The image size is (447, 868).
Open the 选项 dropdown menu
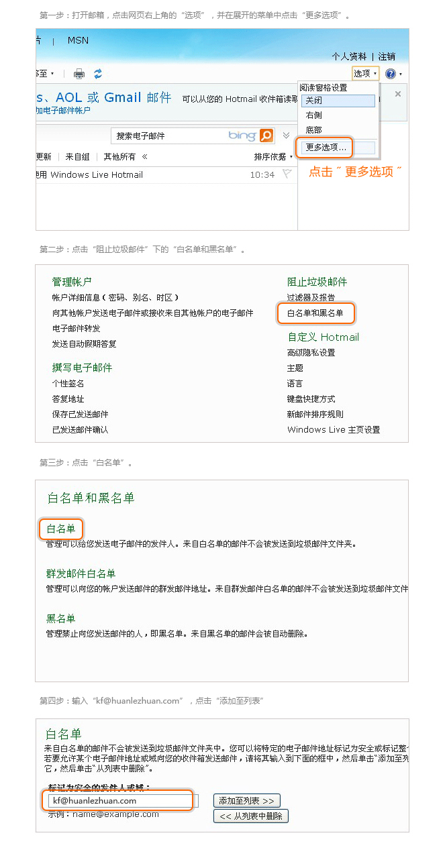coord(366,74)
